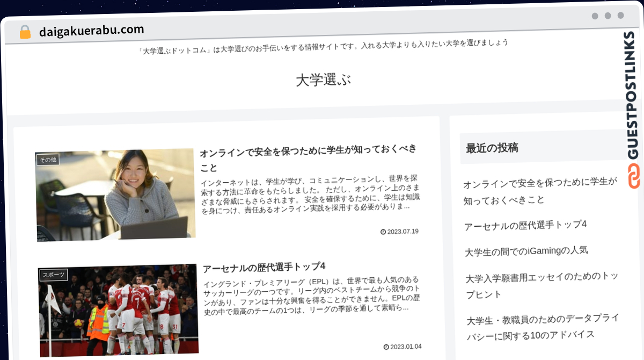Open sidebar link オンラインで安全を保つために学生が知っておくべきこと
Screen dimensions: 644x360
[541, 191]
